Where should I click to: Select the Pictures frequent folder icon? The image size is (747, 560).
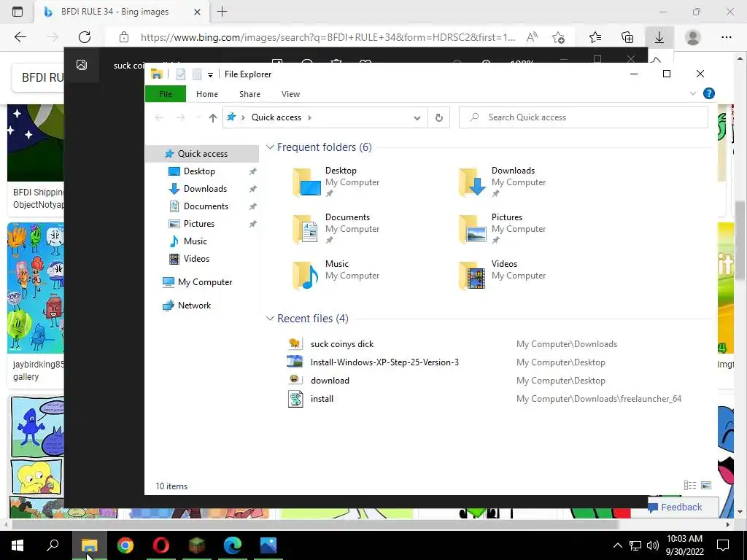tap(473, 229)
